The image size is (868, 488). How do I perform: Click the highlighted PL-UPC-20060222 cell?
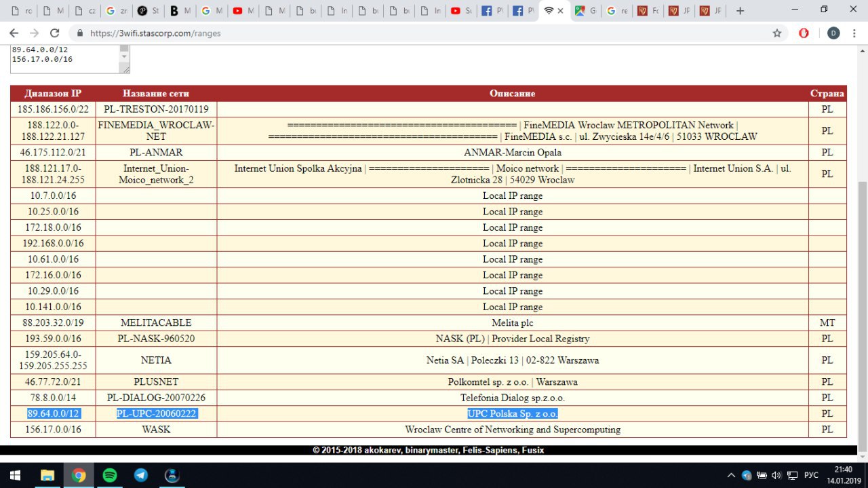coord(156,413)
